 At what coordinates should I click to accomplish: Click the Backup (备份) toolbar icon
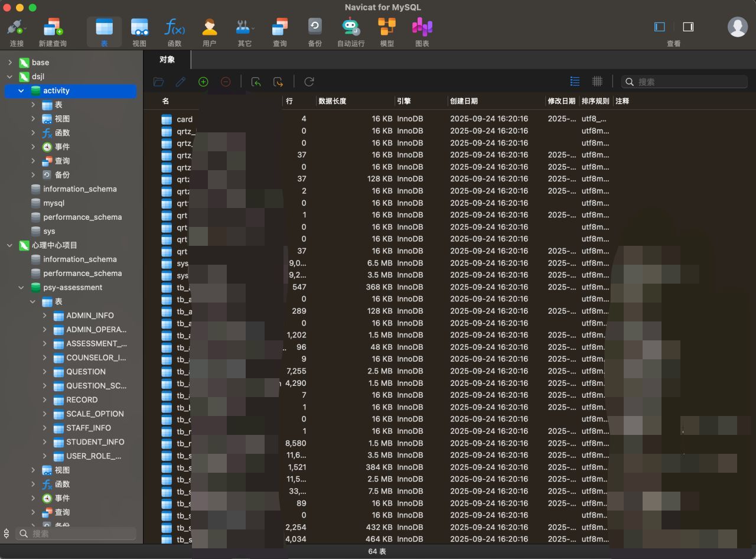coord(315,28)
